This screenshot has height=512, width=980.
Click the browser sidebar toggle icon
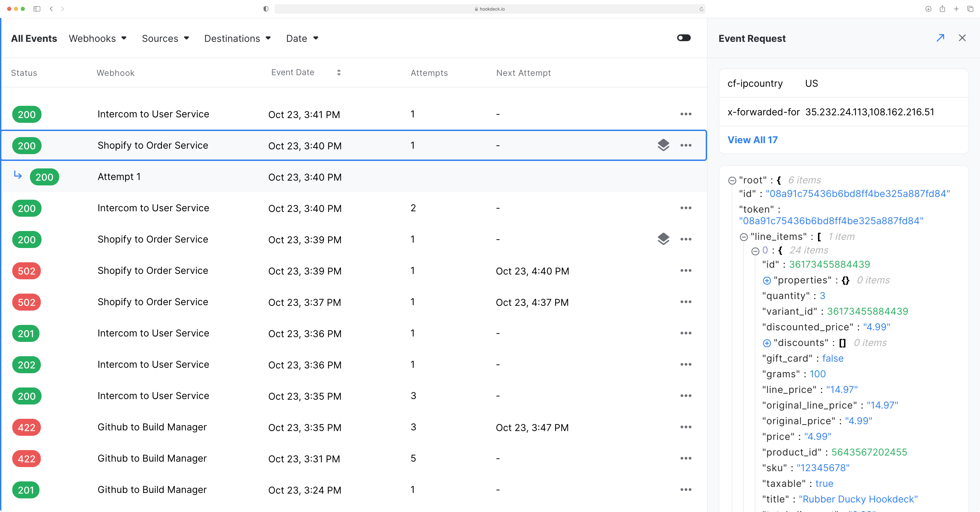coord(37,9)
